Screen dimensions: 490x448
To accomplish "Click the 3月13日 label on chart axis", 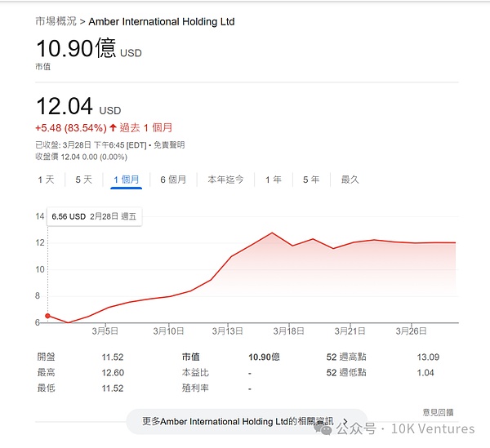I will point(227,331).
